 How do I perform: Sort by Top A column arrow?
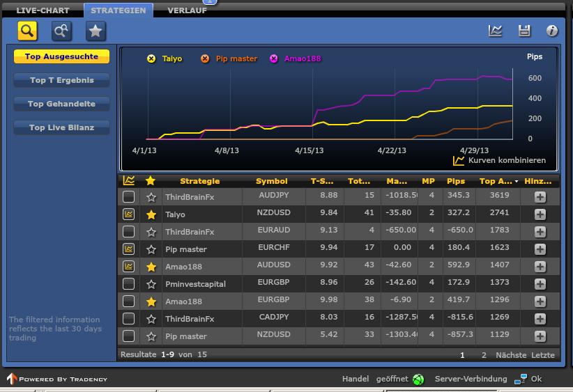pyautogui.click(x=517, y=182)
